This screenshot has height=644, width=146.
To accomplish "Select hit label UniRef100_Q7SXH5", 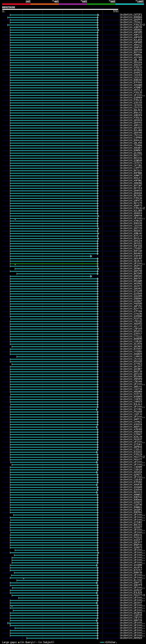I will (131, 291).
